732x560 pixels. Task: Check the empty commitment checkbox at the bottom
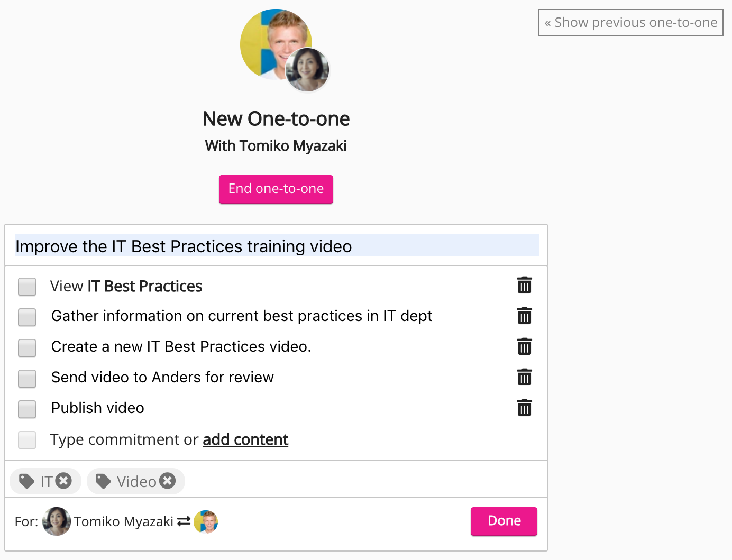click(x=27, y=440)
